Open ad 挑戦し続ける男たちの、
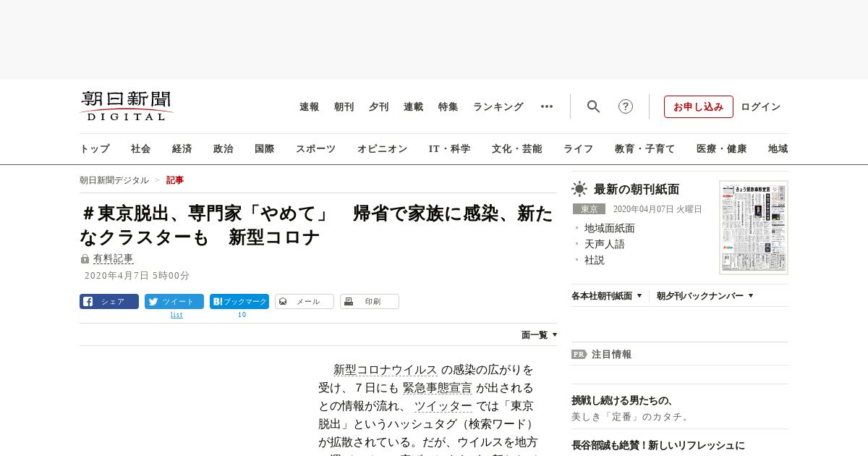 [x=623, y=400]
